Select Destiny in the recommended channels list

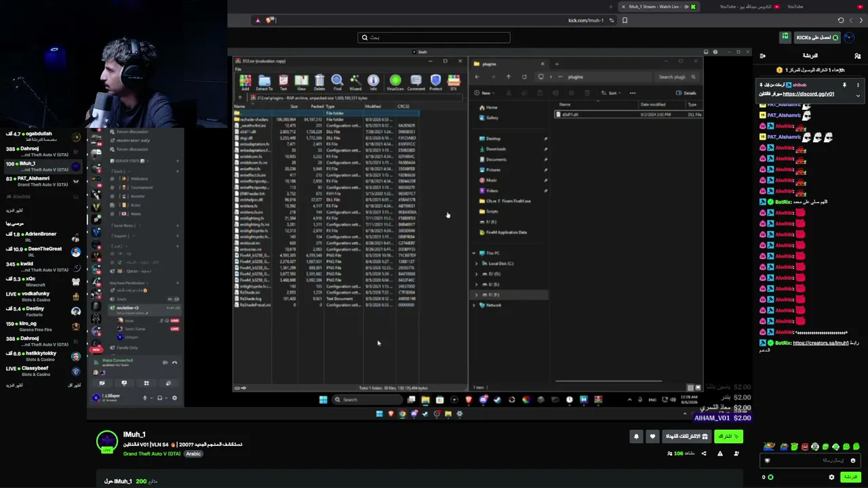point(42,311)
